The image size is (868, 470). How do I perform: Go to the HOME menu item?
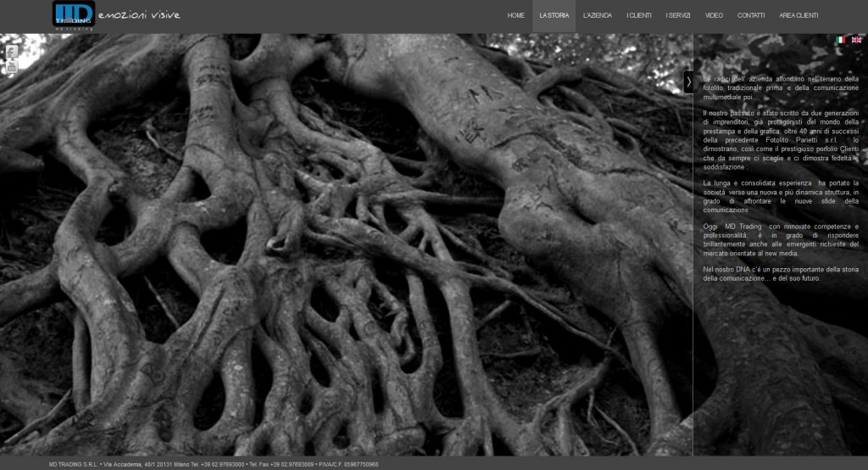tap(515, 16)
